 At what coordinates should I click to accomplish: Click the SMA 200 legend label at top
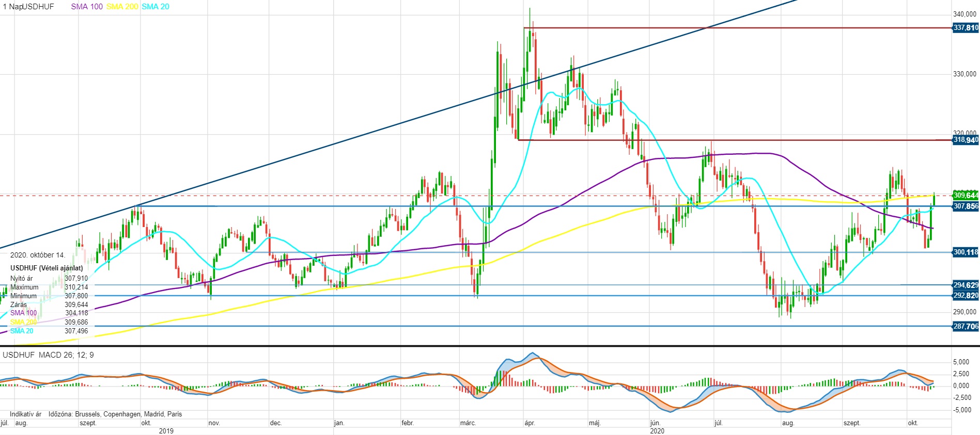click(122, 7)
